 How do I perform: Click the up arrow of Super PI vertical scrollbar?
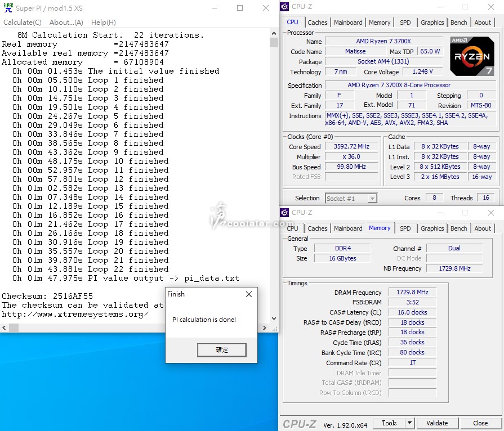[274, 33]
